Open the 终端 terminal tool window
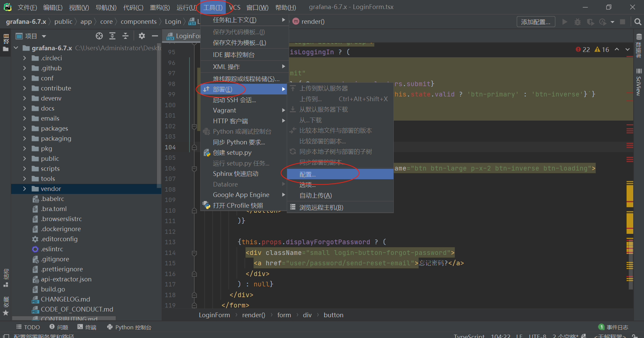This screenshot has height=338, width=644. click(87, 327)
